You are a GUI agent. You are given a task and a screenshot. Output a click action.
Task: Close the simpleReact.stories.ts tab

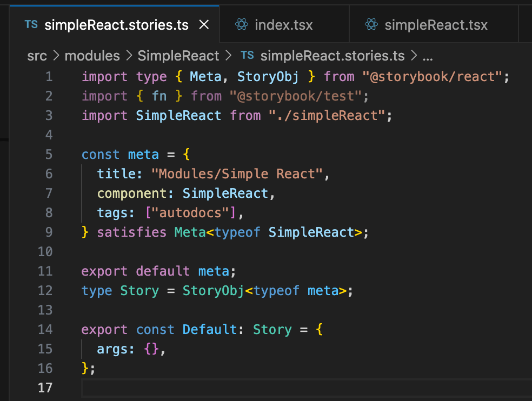[x=204, y=25]
